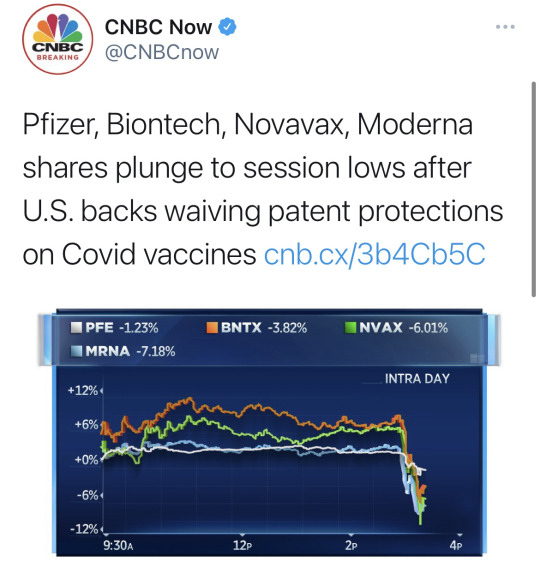This screenshot has height=562, width=540.
Task: Click the 2P time axis marker
Action: pyautogui.click(x=351, y=546)
